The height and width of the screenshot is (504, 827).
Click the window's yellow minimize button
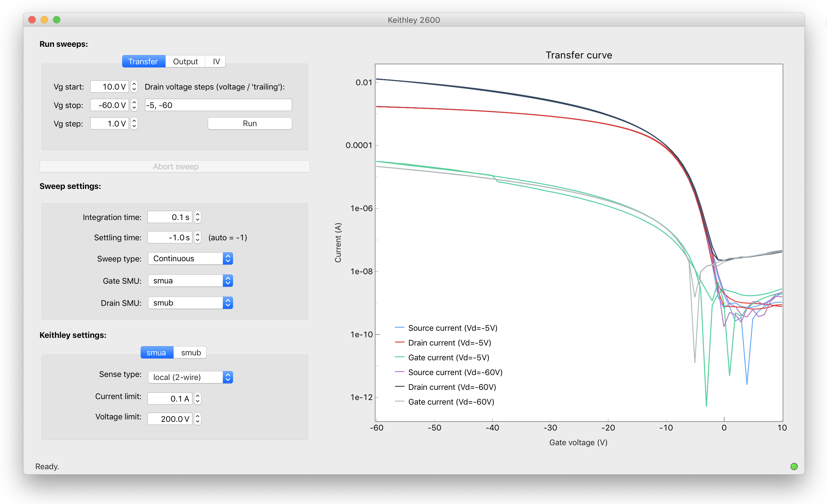pos(44,20)
